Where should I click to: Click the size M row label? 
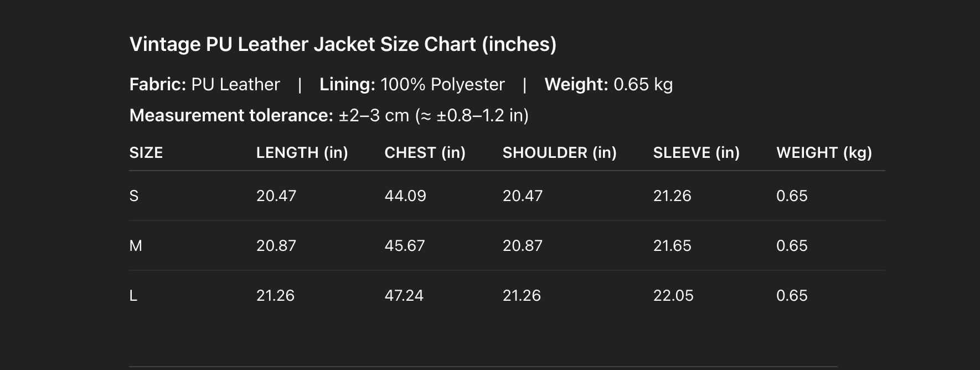pos(136,246)
